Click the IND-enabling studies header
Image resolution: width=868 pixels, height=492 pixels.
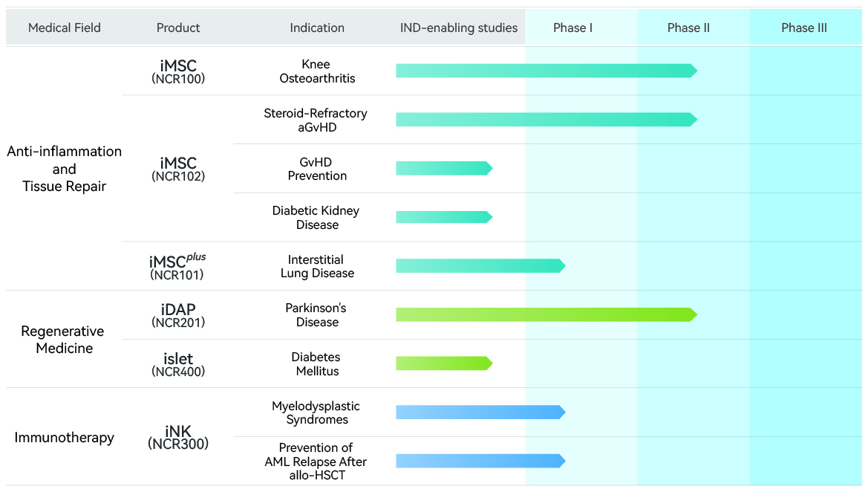[459, 28]
